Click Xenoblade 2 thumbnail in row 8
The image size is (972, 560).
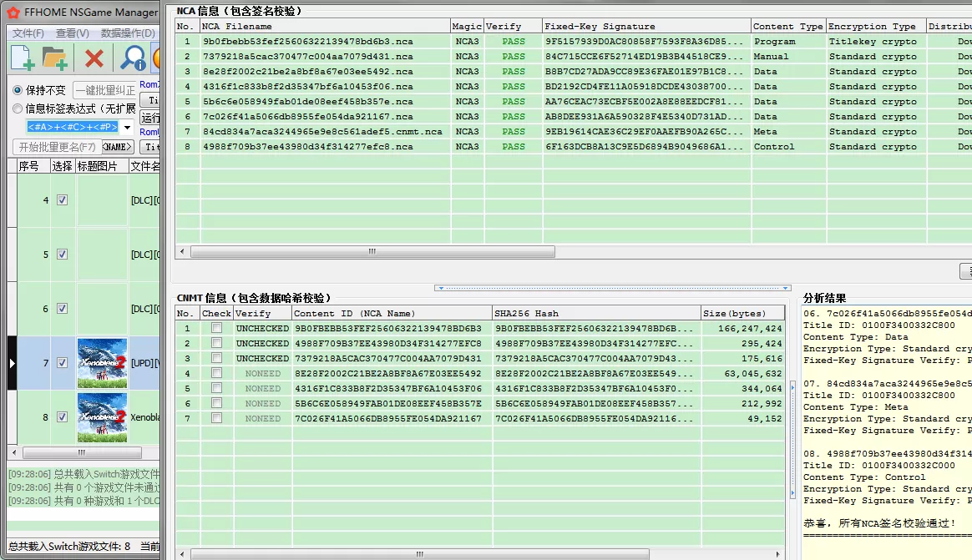[102, 416]
